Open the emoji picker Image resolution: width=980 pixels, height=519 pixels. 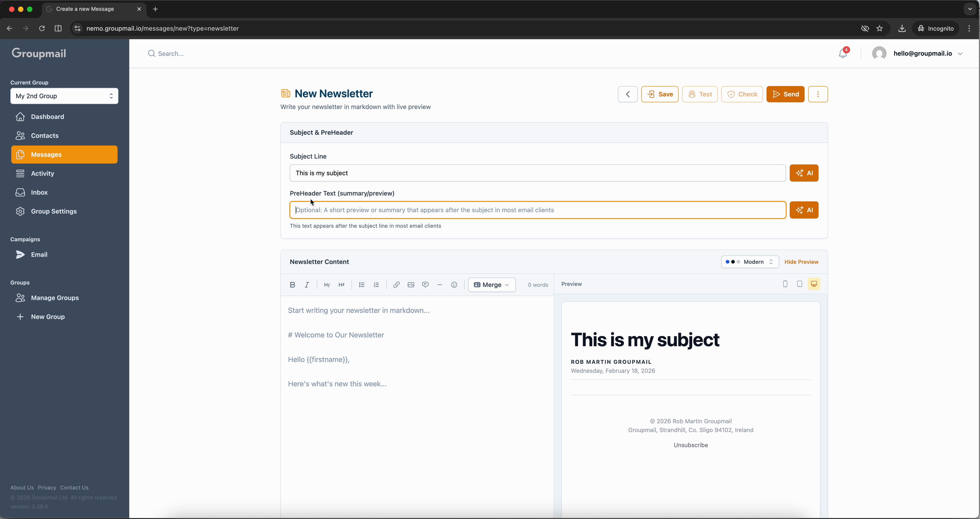pos(454,284)
